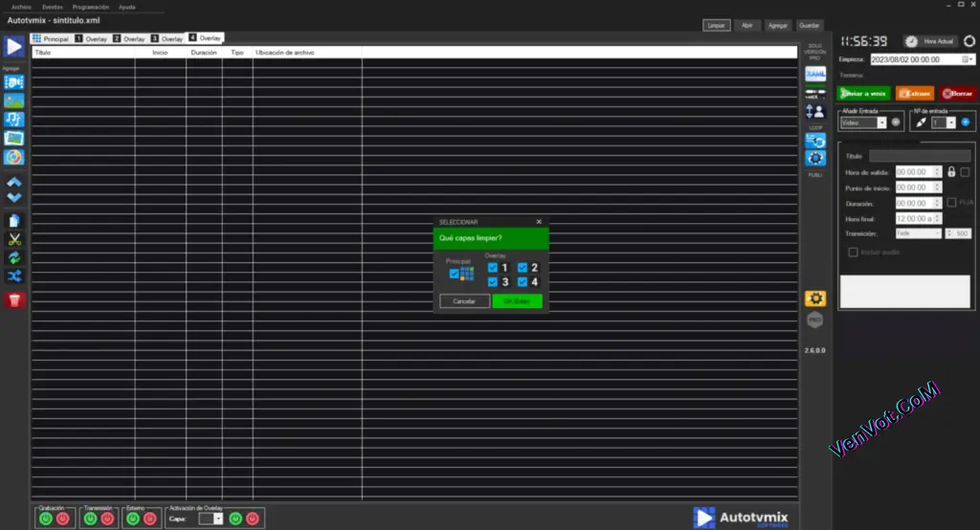Click the copy/paste document icon
Screen dimensions: 980x530
pos(14,221)
